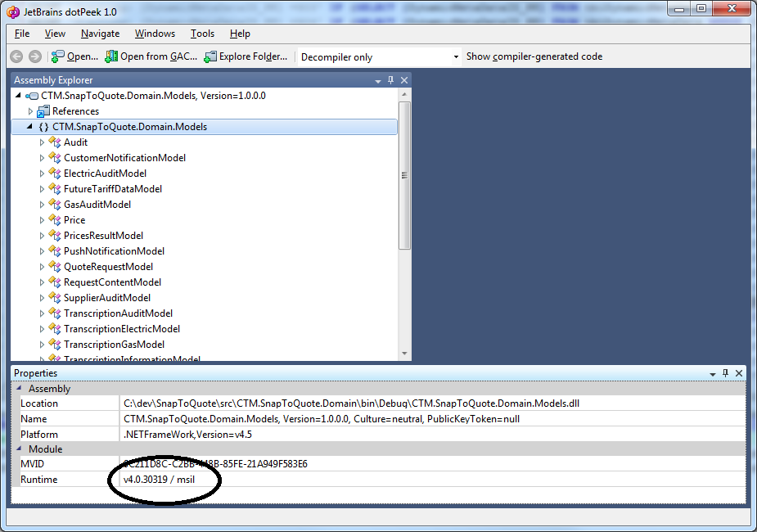Click the class icon next to TranscriptionGasModel
Viewport: 757px width, 532px height.
click(x=55, y=345)
